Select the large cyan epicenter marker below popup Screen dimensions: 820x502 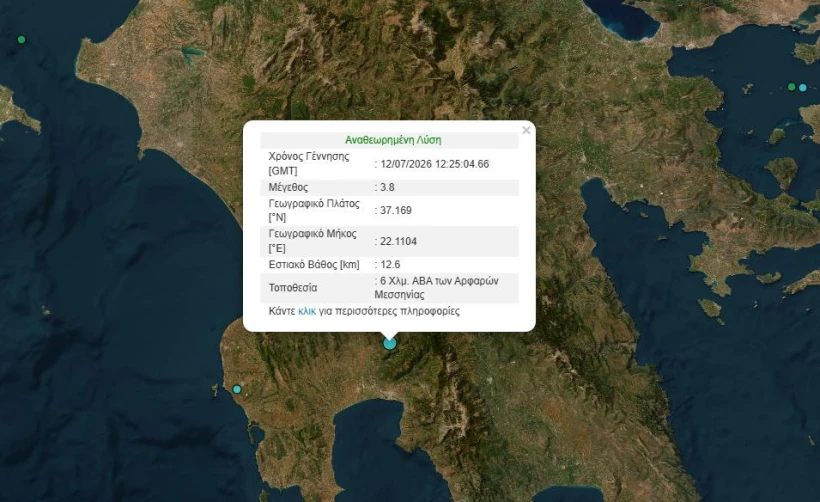[390, 344]
